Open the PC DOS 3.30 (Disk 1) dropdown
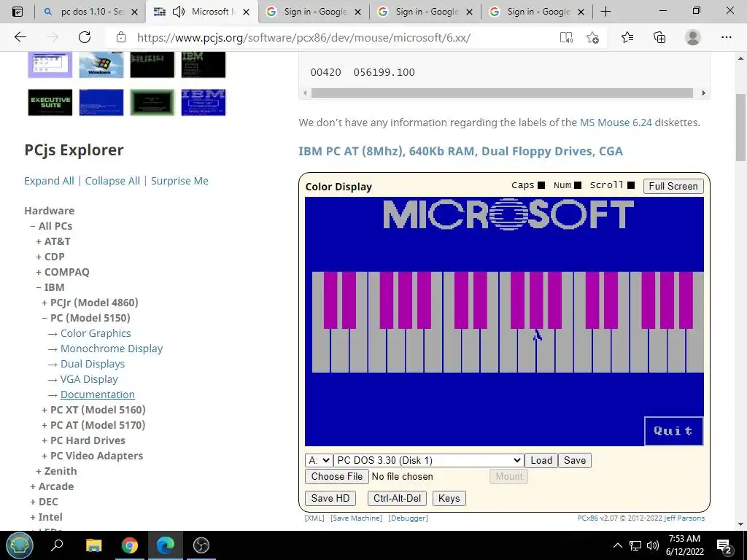This screenshot has height=560, width=747. pyautogui.click(x=428, y=461)
